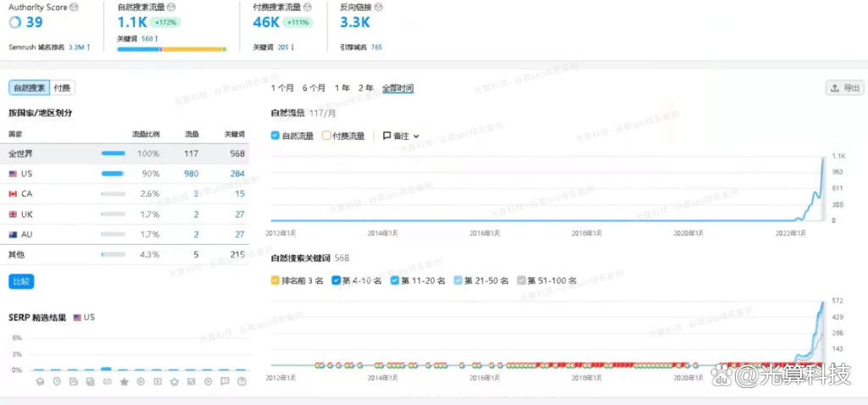The width and height of the screenshot is (868, 405).
Task: Click the 导出 export button
Action: [x=845, y=88]
